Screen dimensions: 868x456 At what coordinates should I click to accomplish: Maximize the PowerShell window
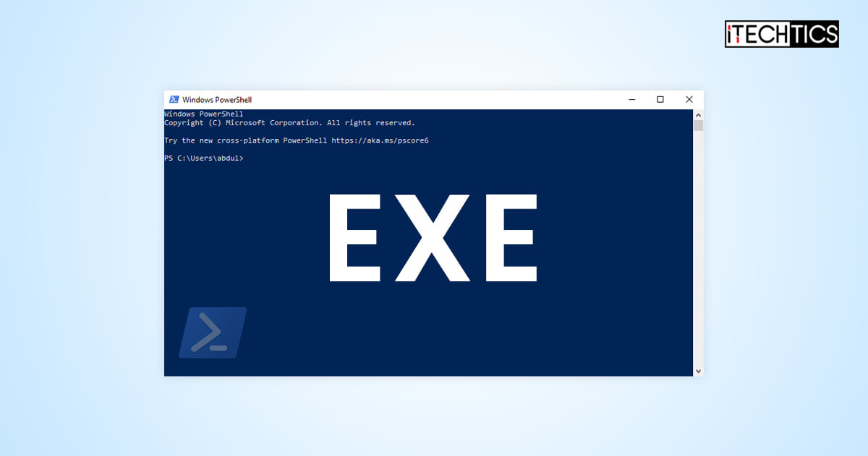click(x=660, y=99)
